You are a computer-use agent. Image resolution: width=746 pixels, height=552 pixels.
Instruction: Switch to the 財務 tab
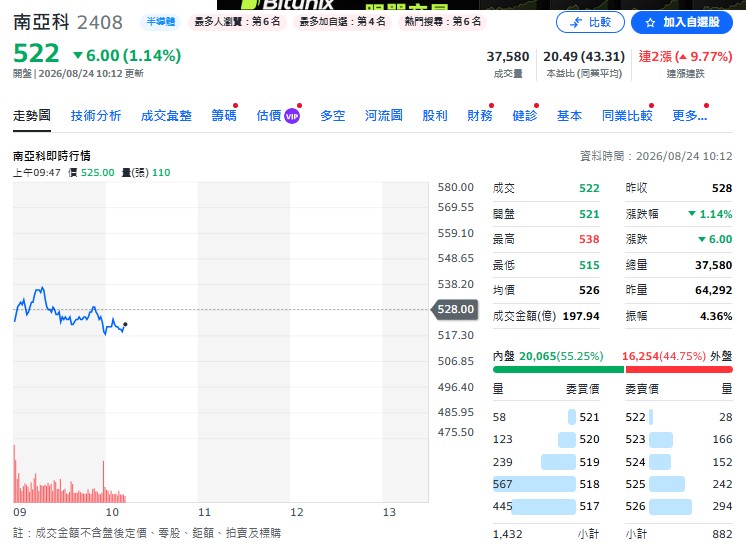(480, 116)
